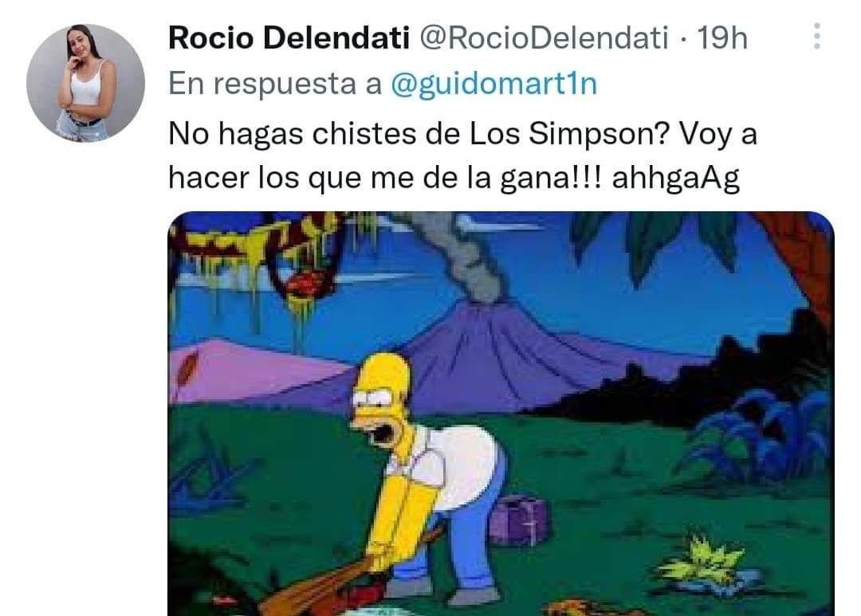Click the word ahhgaAg in the tweet

click(675, 179)
